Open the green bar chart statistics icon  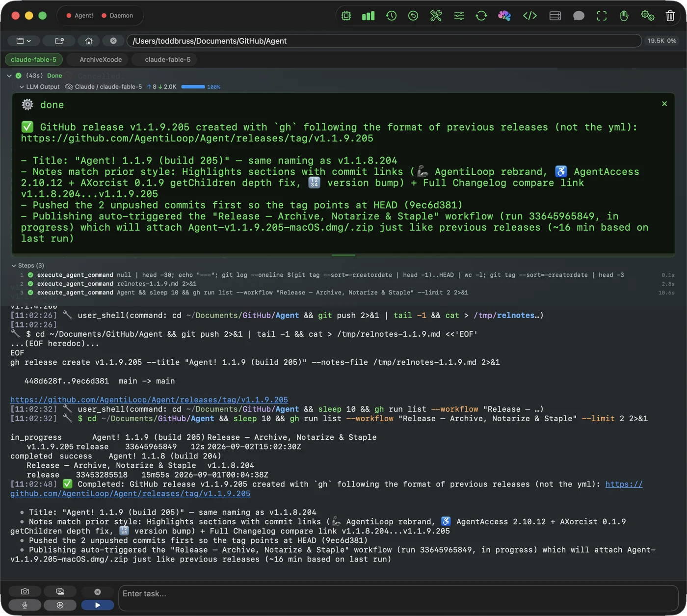point(368,16)
